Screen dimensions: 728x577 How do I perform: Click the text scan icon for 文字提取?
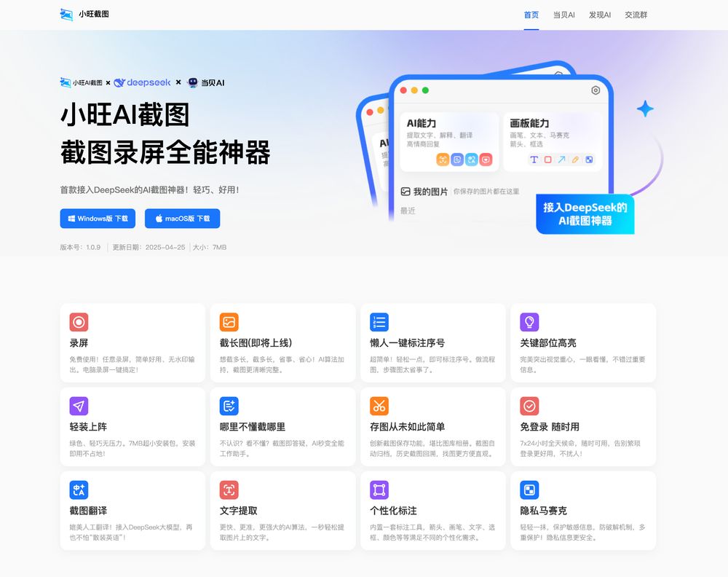point(229,490)
